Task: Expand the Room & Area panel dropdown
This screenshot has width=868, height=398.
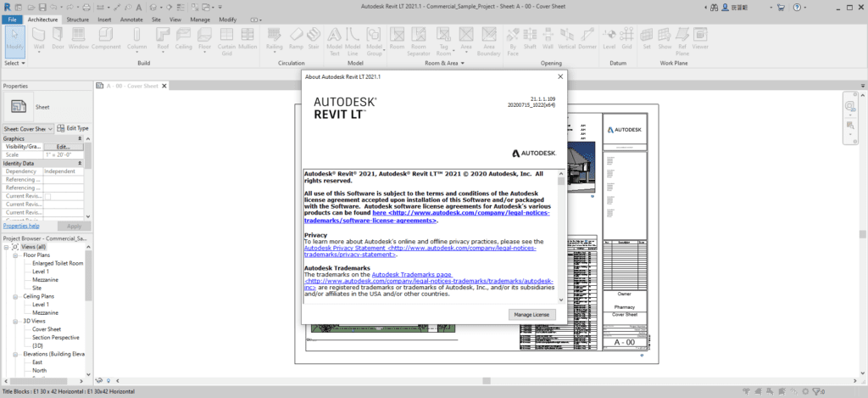Action: click(x=444, y=63)
